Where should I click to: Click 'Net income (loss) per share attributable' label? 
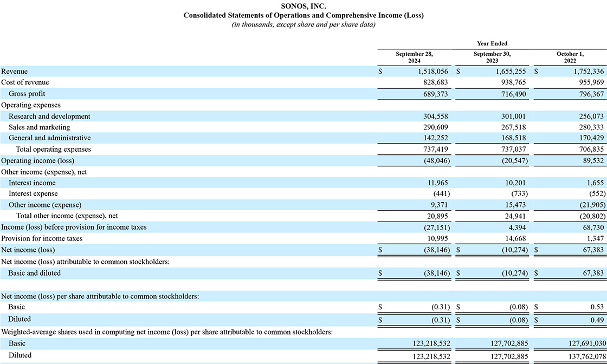(100, 297)
